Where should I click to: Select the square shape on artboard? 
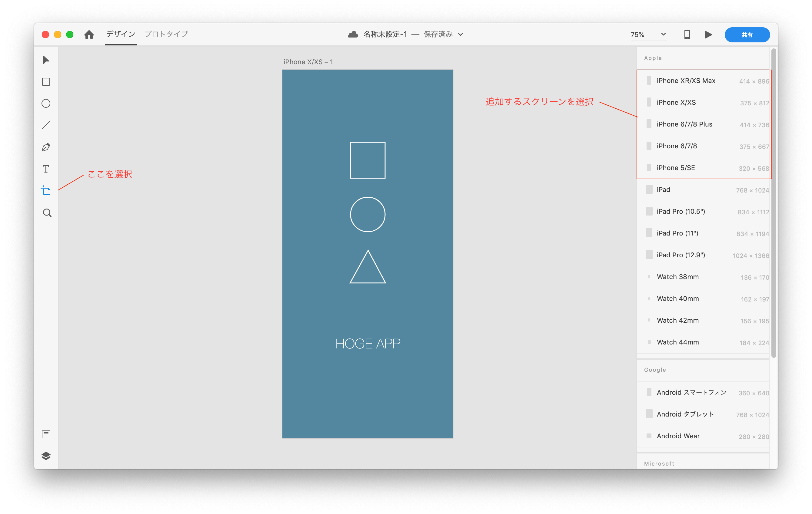[368, 160]
